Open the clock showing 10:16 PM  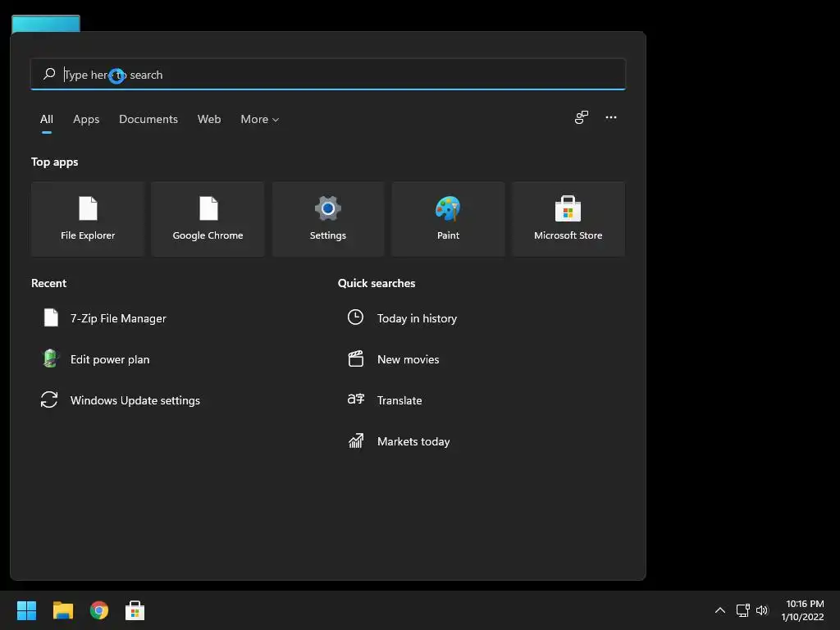click(x=805, y=610)
